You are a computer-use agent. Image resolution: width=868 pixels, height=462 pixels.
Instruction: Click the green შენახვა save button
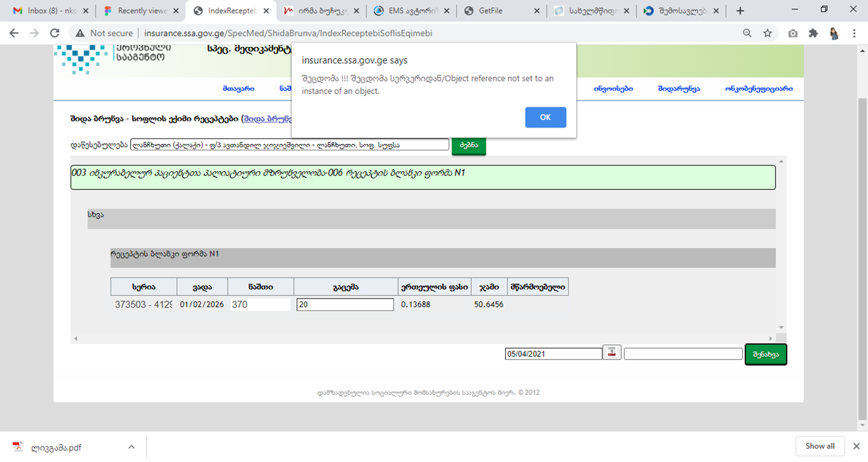tap(765, 354)
